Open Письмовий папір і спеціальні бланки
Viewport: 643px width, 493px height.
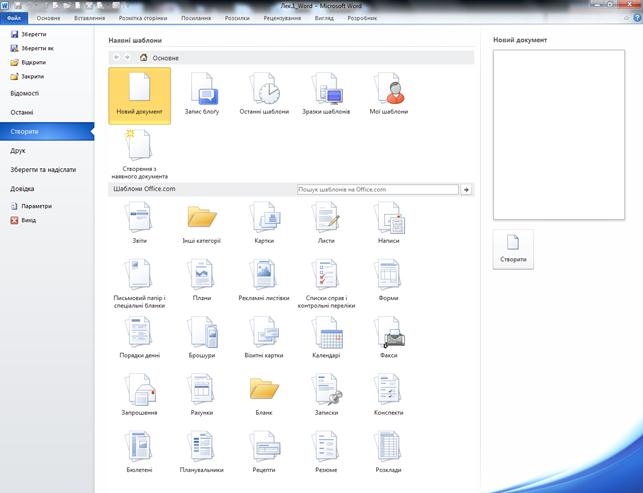139,283
